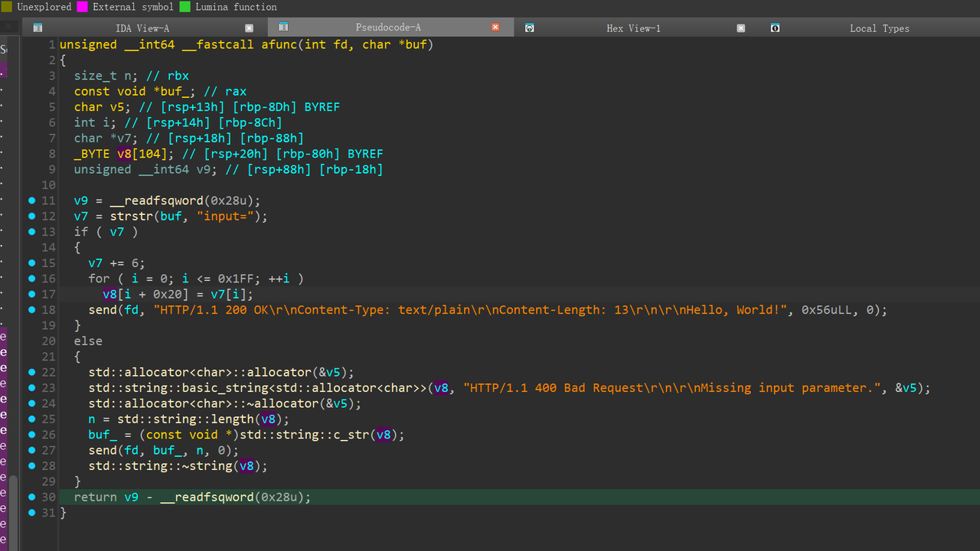Switch to the IDA View-A tab
This screenshot has height=551, width=980.
(142, 28)
